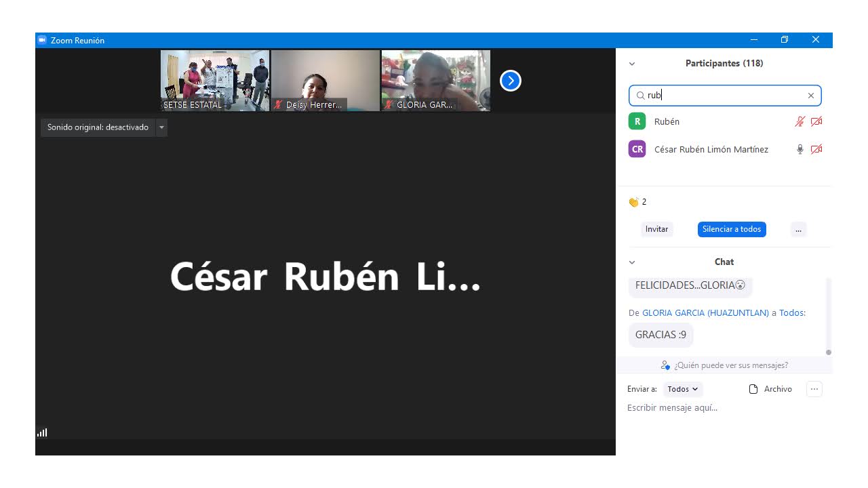Click the Chat panel header label

point(724,262)
